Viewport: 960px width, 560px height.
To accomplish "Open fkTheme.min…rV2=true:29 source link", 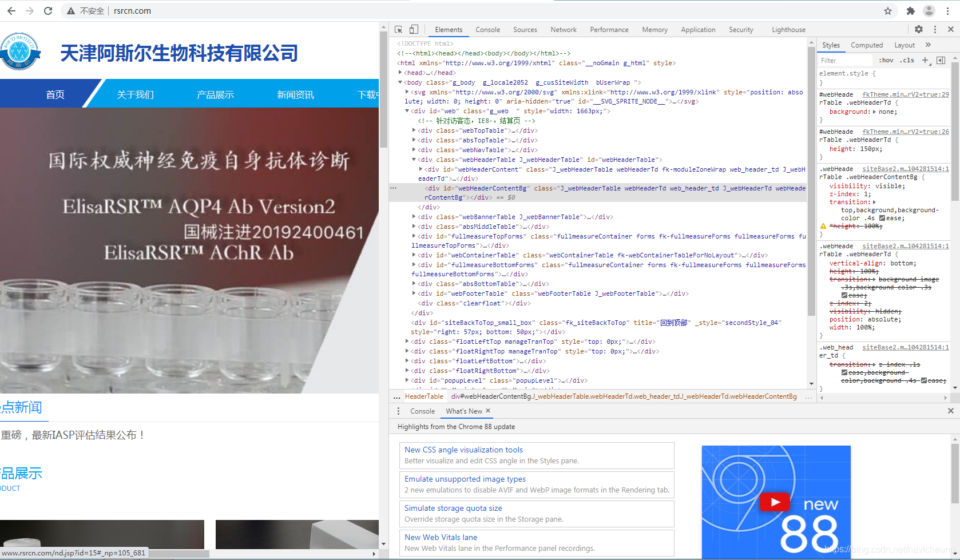I will point(906,94).
